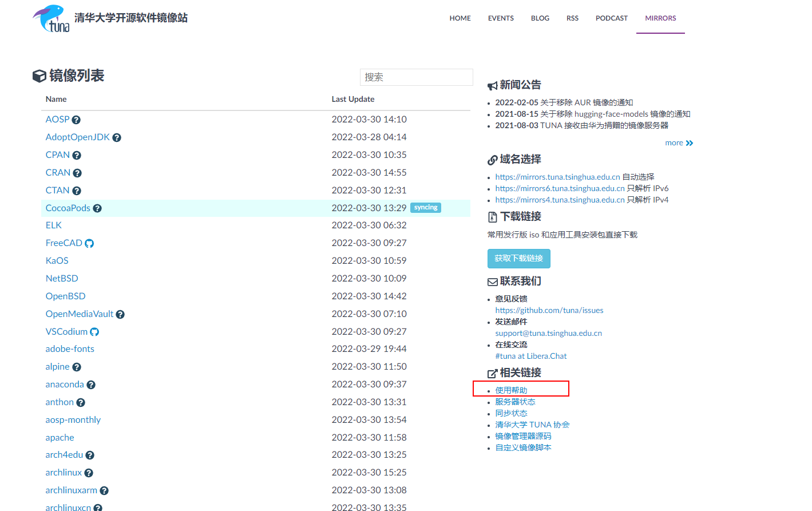Open the PODCAST menu item

pos(612,18)
